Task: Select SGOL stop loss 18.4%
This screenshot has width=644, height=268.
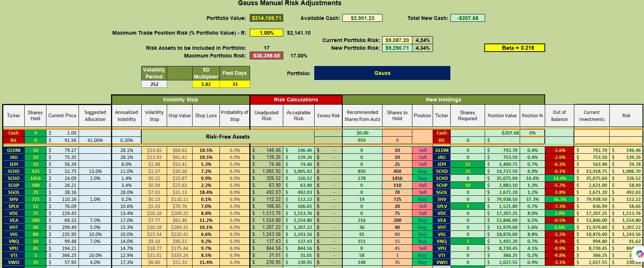Action: tap(206, 192)
